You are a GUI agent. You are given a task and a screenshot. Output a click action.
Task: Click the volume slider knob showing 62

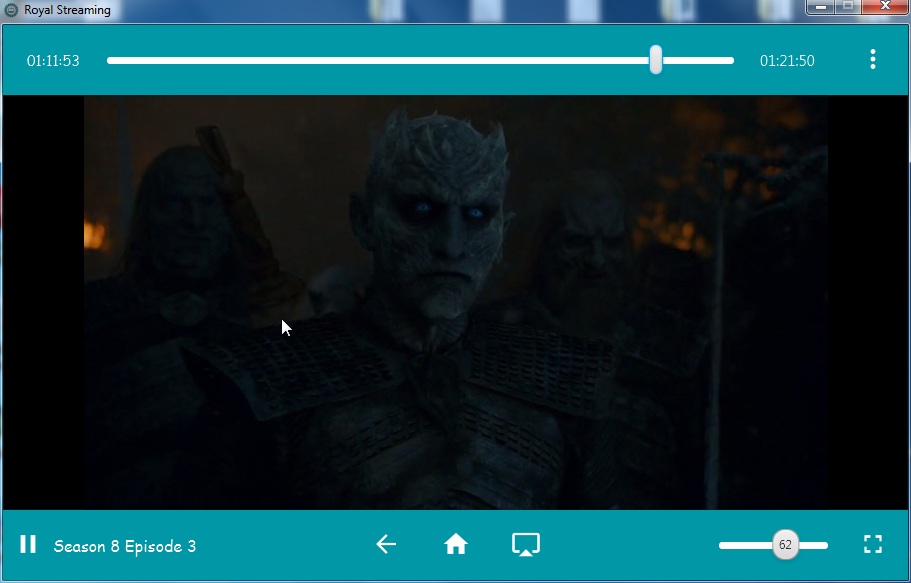785,545
